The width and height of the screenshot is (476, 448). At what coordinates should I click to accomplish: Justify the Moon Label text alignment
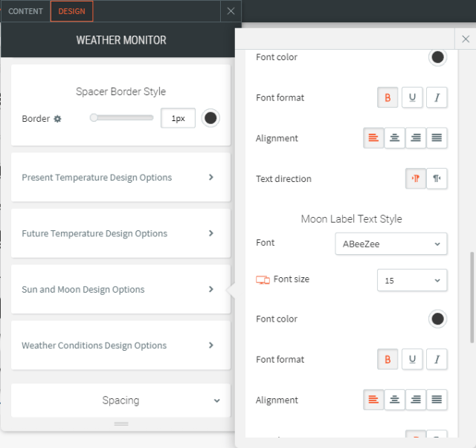[437, 400]
